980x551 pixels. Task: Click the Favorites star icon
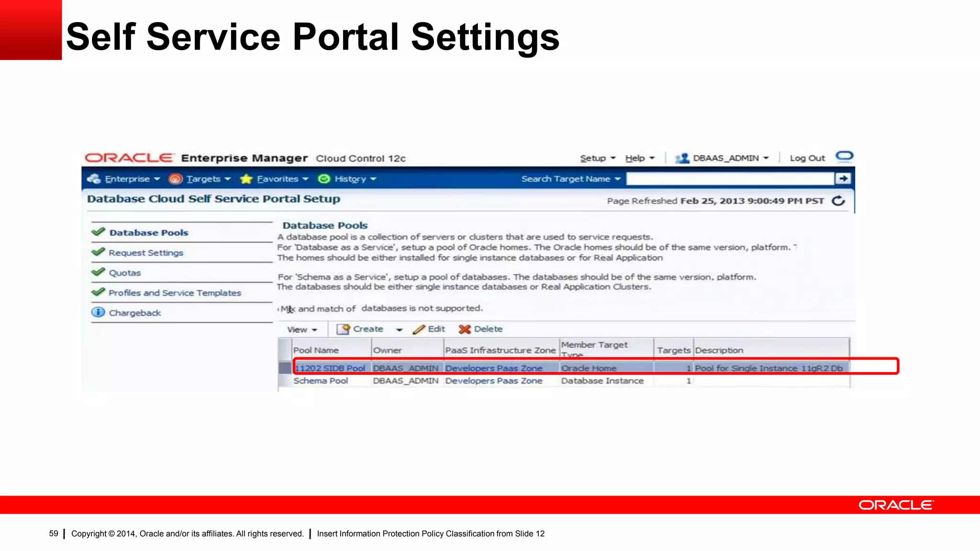[x=246, y=179]
